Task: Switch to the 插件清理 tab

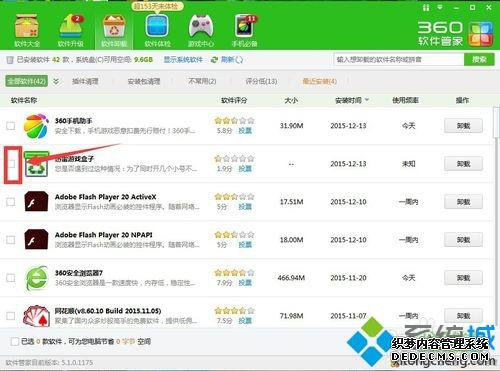Action: tap(85, 81)
